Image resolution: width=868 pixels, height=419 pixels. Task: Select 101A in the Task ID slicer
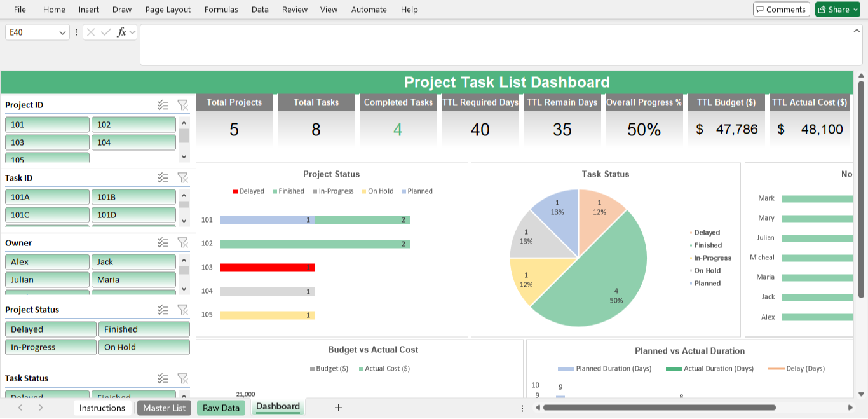(47, 196)
